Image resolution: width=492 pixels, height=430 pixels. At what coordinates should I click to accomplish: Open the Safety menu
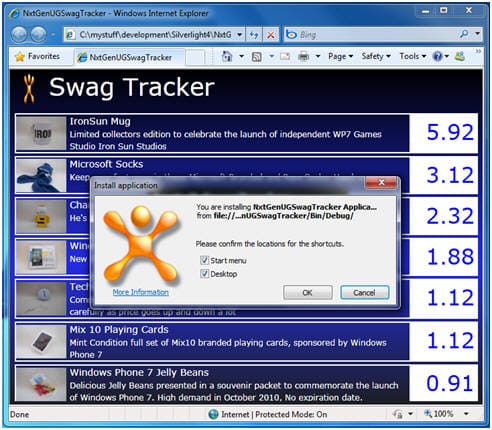(x=376, y=57)
